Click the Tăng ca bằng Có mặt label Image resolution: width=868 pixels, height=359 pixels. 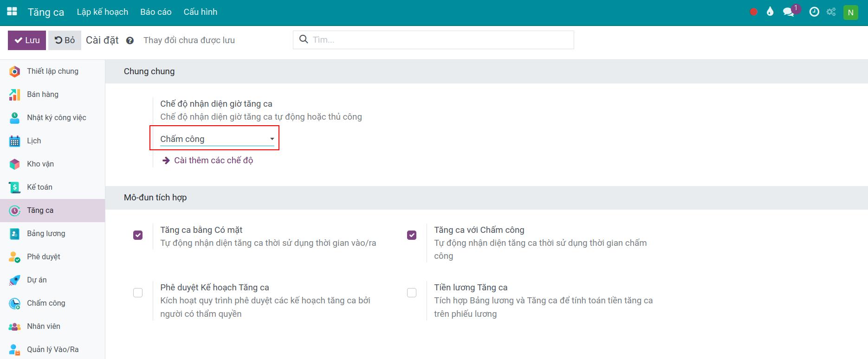pyautogui.click(x=201, y=230)
